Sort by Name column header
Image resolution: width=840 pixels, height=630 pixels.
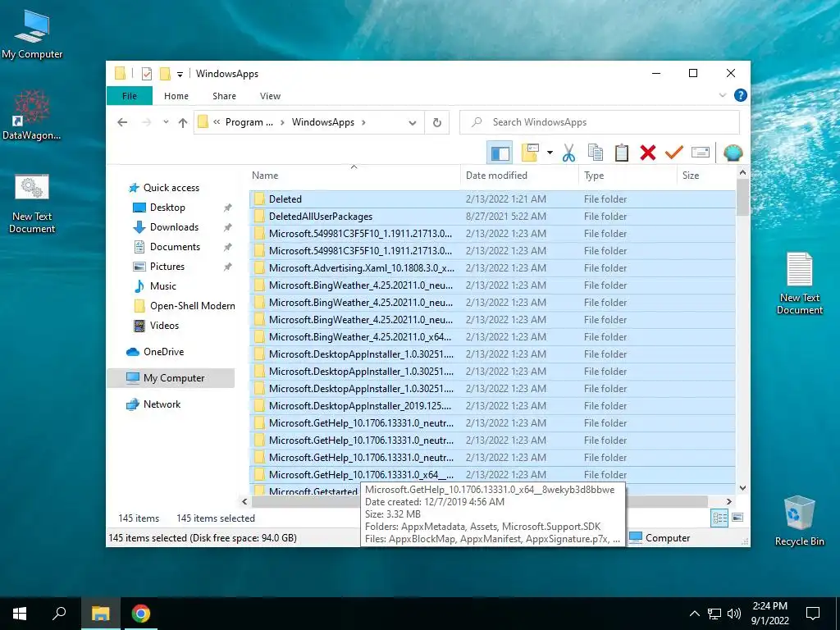coord(354,176)
